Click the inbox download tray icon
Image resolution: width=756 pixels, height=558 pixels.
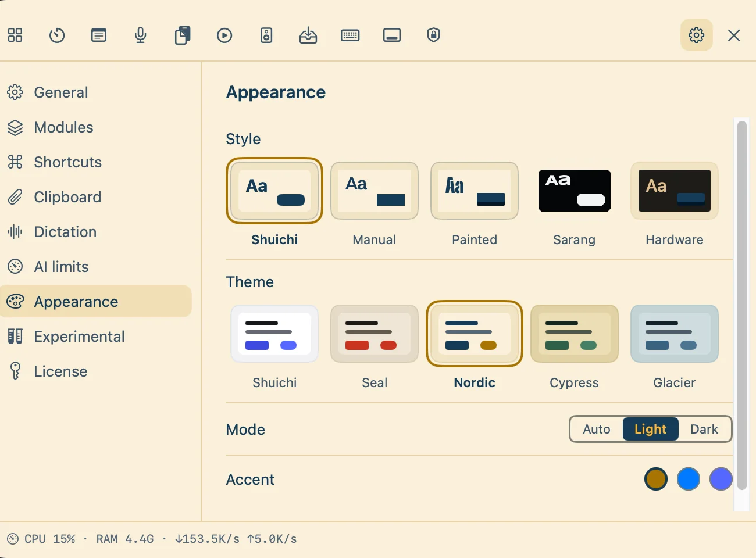point(308,35)
